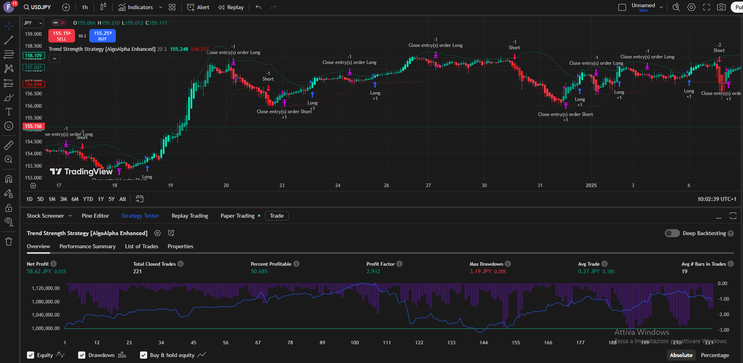This screenshot has height=363, width=743.
Task: Open the 1h timeframe selector
Action: 84,7
